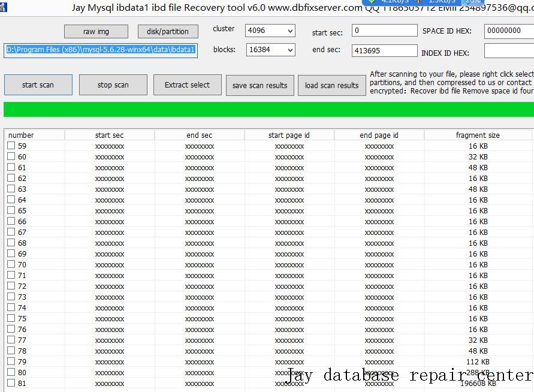This screenshot has width=534, height=392.
Task: Check the box next to row 60
Action: point(11,156)
